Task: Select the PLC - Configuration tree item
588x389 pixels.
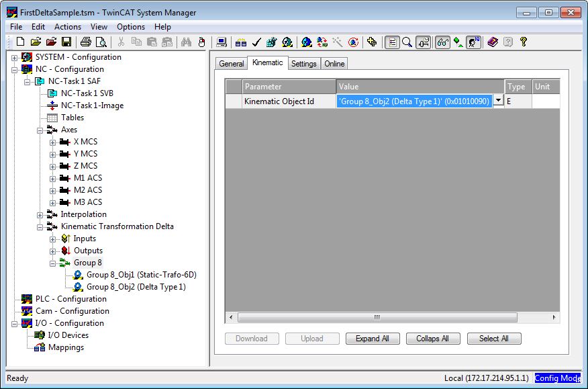Action: click(x=71, y=299)
